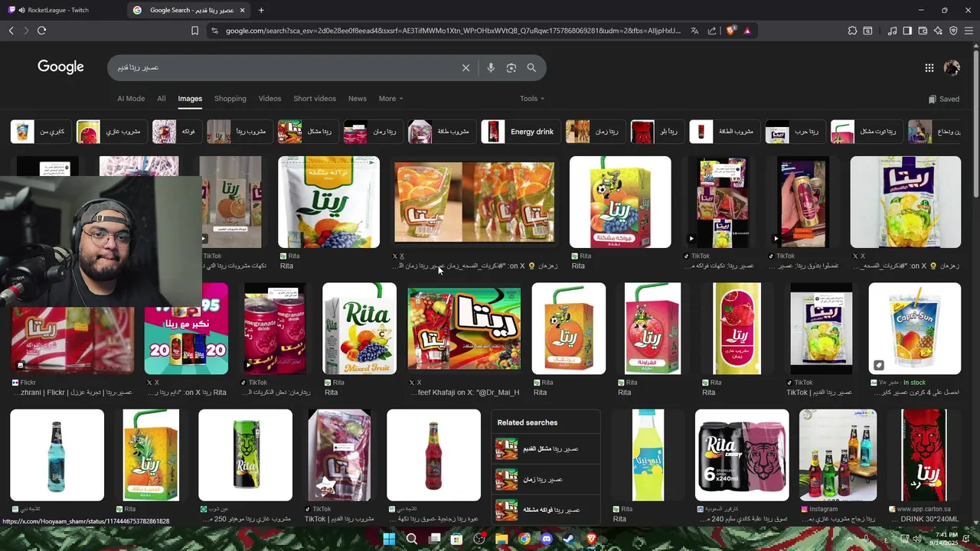Open Discord from the taskbar

coord(547,539)
